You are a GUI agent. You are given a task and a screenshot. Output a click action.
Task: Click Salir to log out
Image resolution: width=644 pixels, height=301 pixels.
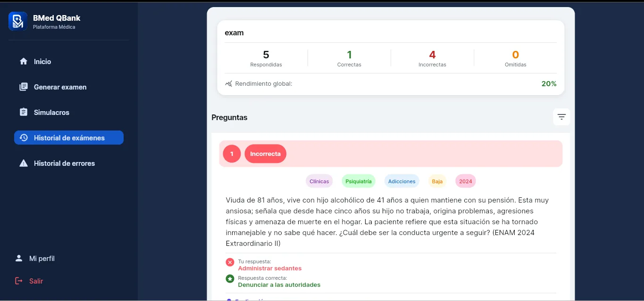click(36, 281)
